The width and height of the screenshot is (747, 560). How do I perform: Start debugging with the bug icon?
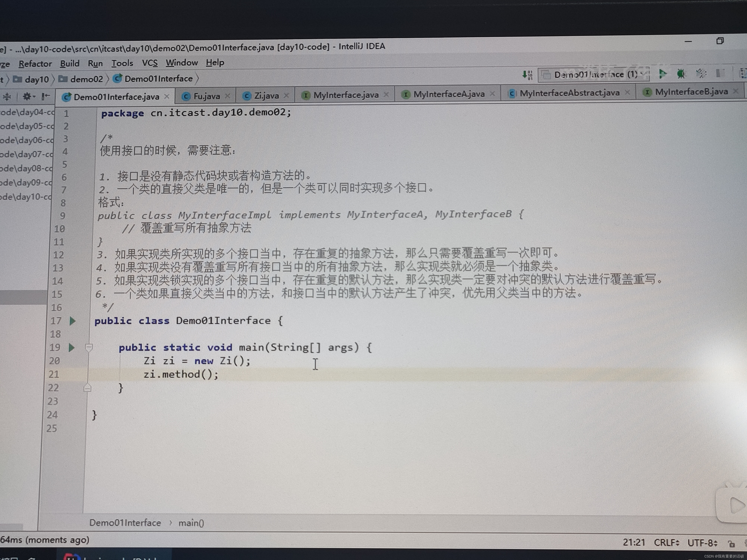pos(681,74)
